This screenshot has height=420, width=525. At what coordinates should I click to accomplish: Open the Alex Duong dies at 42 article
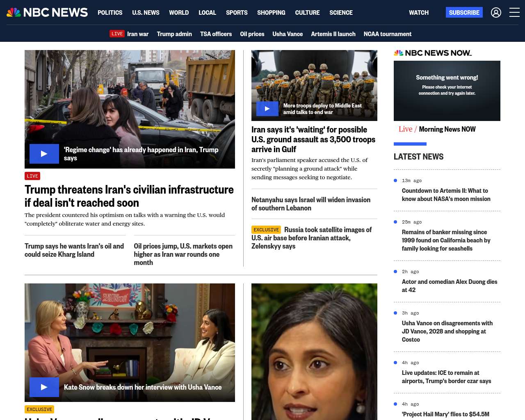(x=449, y=286)
